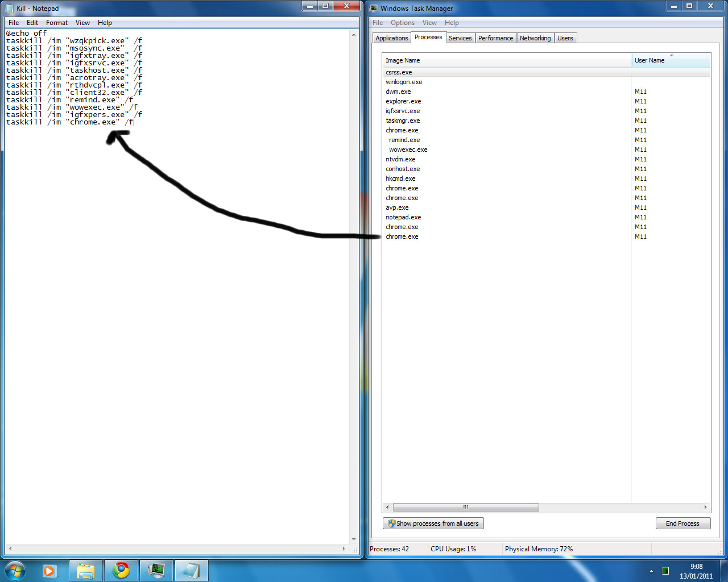Select hkcmd.exe process row

pos(546,178)
